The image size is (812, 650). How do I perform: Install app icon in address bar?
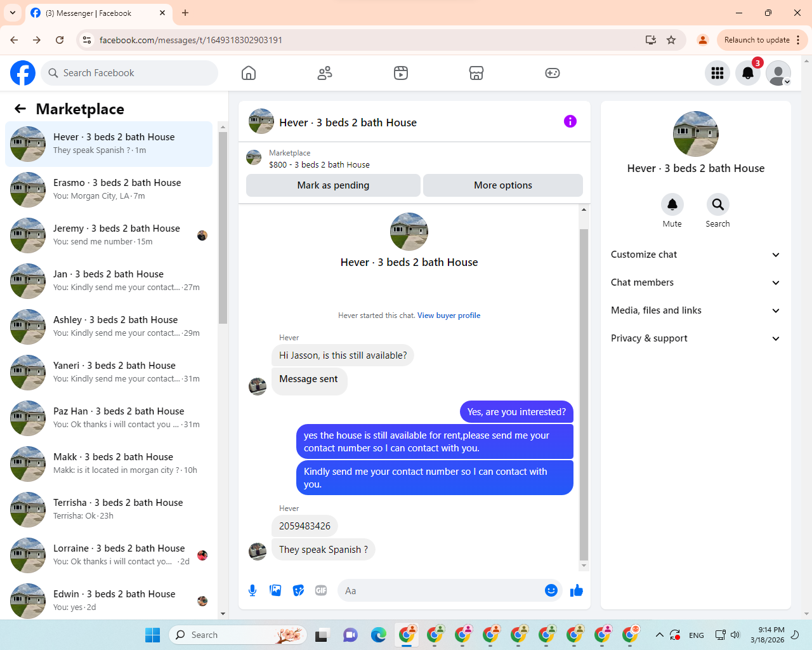pyautogui.click(x=651, y=40)
